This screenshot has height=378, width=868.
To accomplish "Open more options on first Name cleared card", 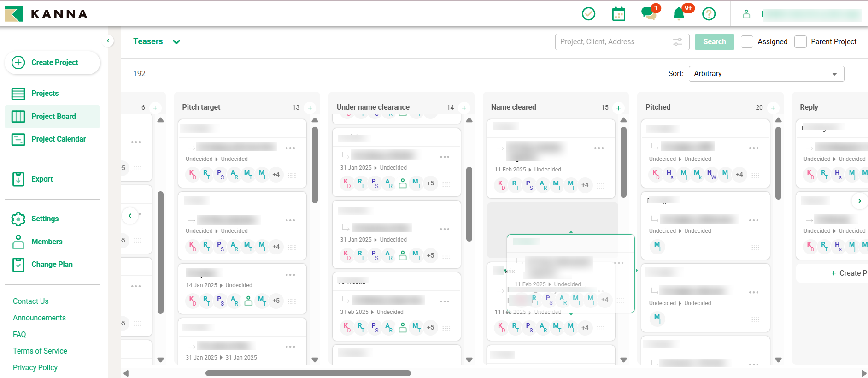I will tap(598, 148).
